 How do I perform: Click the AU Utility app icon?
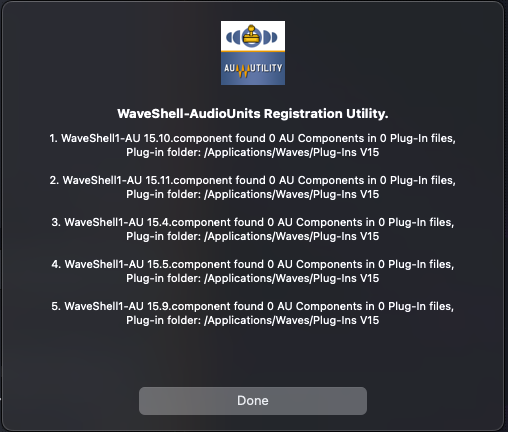[253, 53]
